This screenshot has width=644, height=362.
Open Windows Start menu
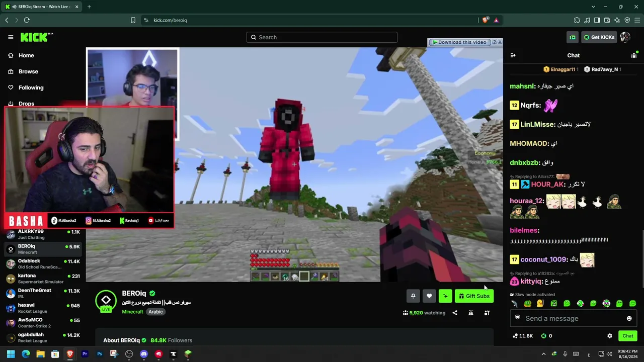click(x=11, y=354)
